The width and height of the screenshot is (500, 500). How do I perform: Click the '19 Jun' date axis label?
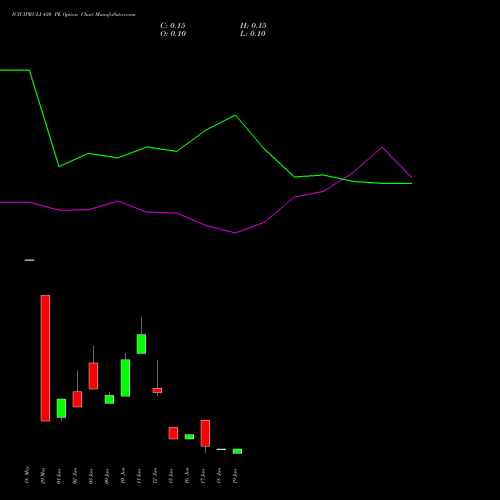point(235,476)
